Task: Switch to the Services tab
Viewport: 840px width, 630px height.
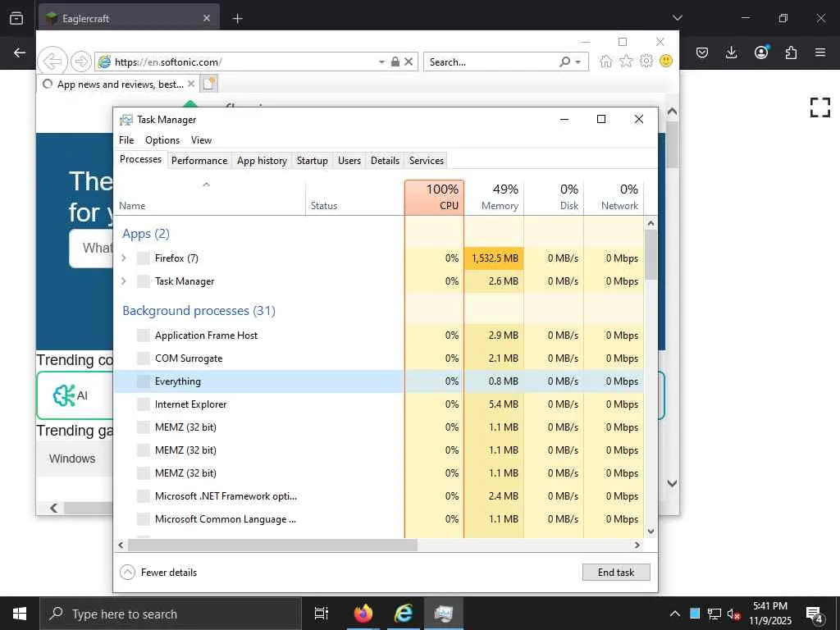Action: click(x=427, y=161)
